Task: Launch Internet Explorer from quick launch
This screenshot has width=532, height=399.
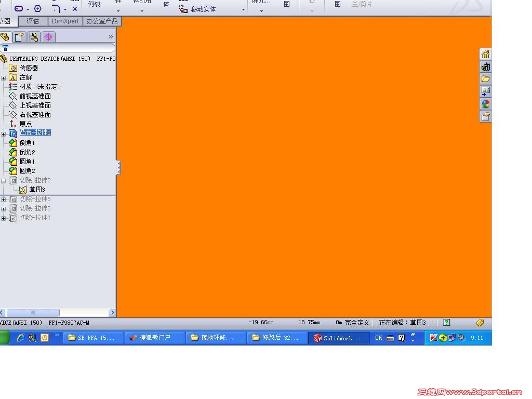Action: 21,338
